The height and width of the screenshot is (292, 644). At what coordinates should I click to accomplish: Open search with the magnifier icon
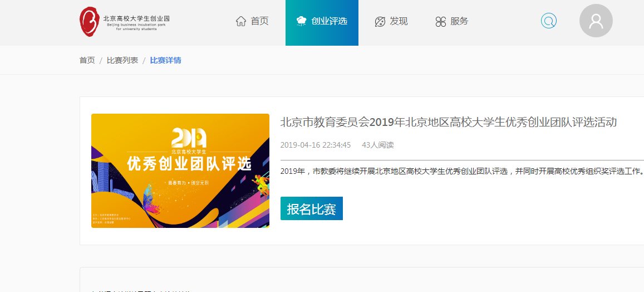[x=549, y=22]
